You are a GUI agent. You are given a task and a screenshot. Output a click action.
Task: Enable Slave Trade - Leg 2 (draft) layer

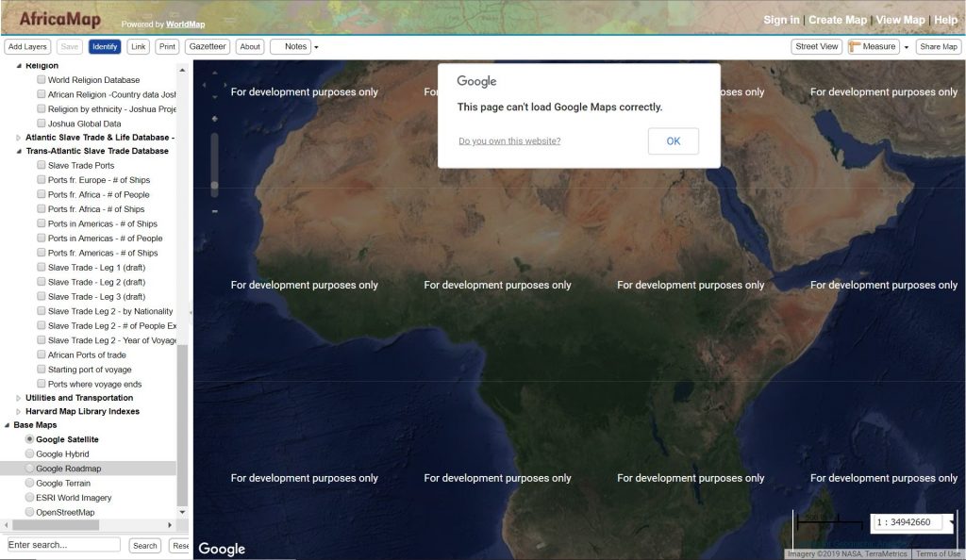pos(42,282)
